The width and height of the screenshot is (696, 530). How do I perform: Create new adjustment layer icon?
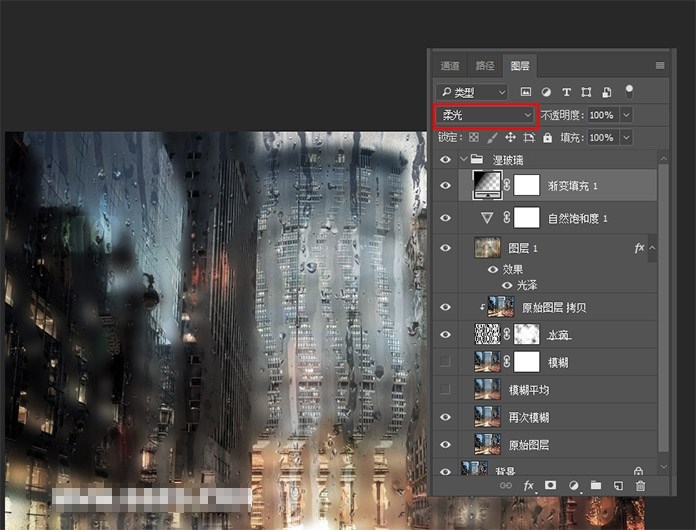click(573, 486)
